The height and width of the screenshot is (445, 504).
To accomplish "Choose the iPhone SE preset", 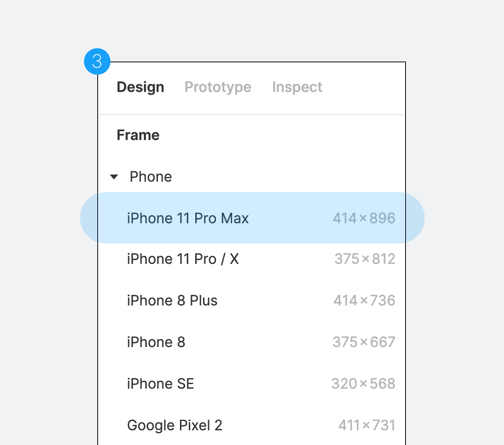I will (x=252, y=384).
